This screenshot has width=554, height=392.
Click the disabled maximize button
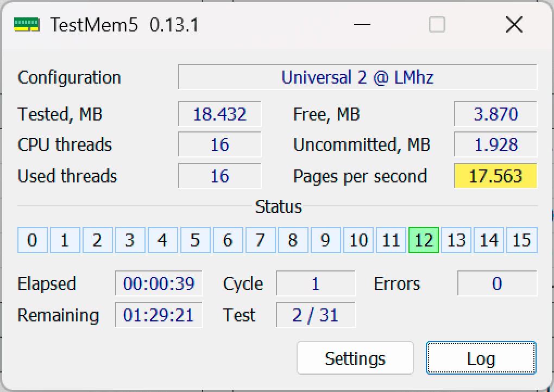[x=437, y=24]
